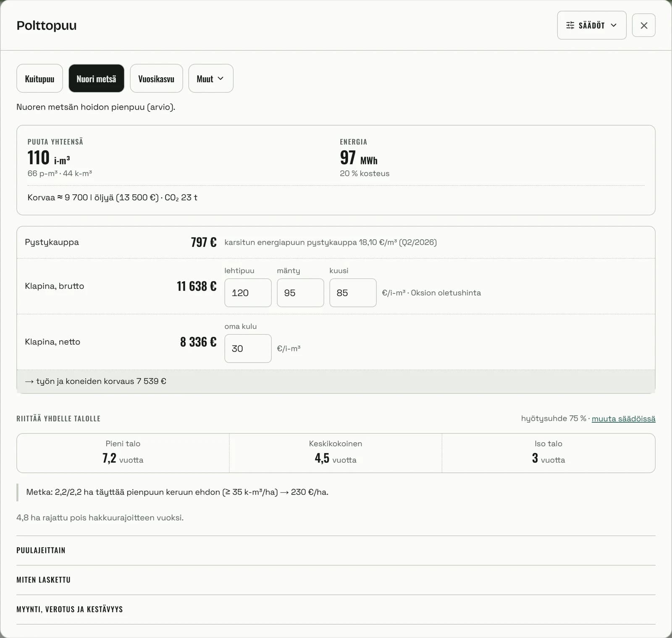Viewport: 672px width, 638px height.
Task: Switch to the Kuitupuu tab
Action: 39,78
